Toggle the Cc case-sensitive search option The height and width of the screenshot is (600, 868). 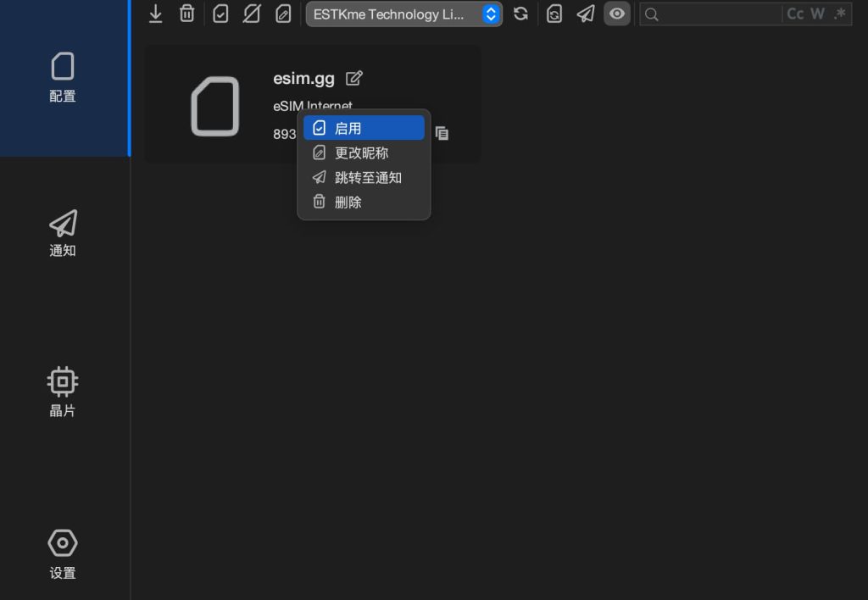pos(795,14)
